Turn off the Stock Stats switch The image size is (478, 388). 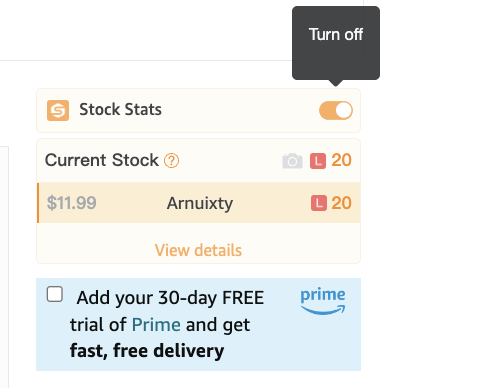coord(336,110)
